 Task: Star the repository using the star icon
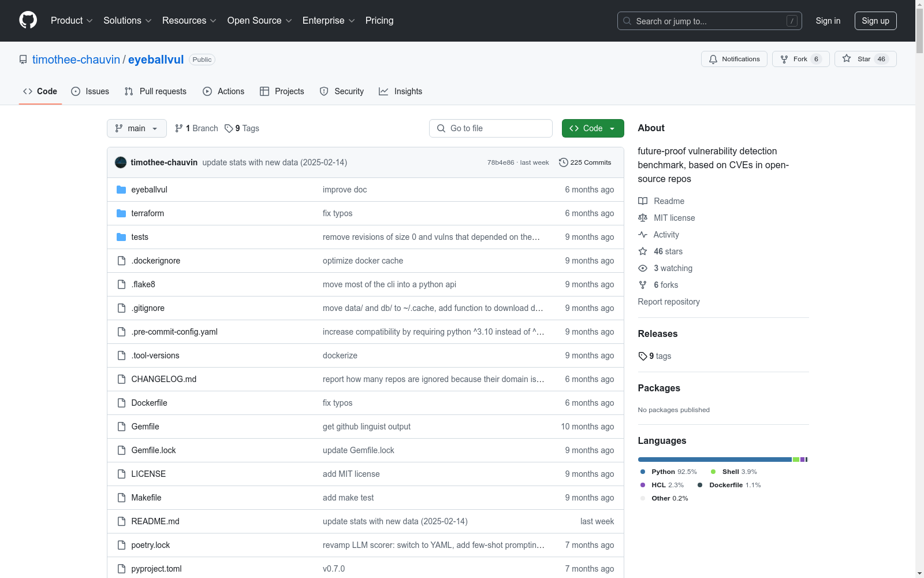pyautogui.click(x=847, y=58)
